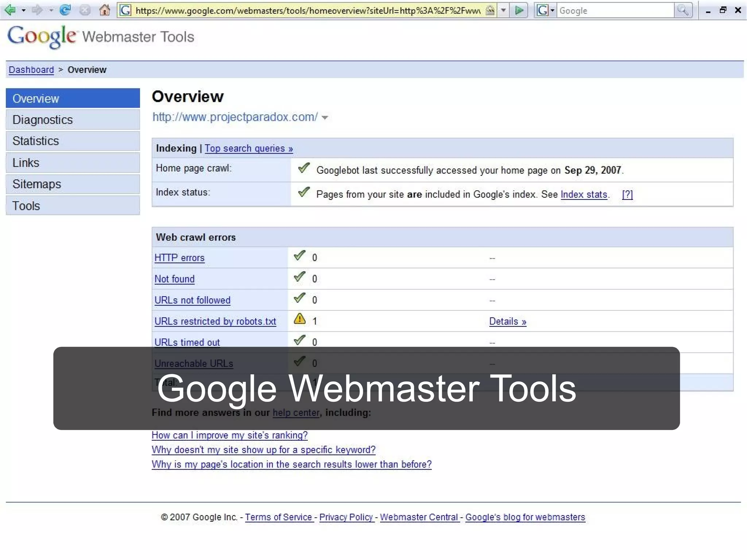This screenshot has height=560, width=747.
Task: Open Why doesn't my site show up link
Action: 264,450
